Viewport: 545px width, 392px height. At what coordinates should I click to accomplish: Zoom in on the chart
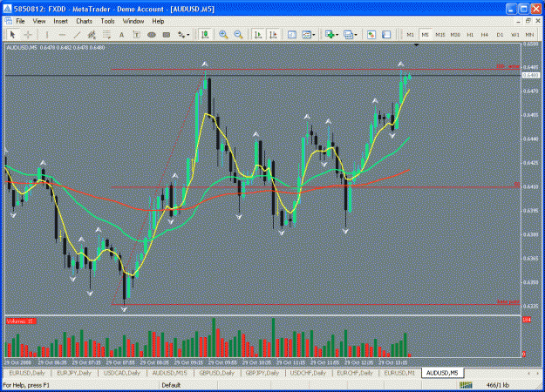(x=223, y=34)
